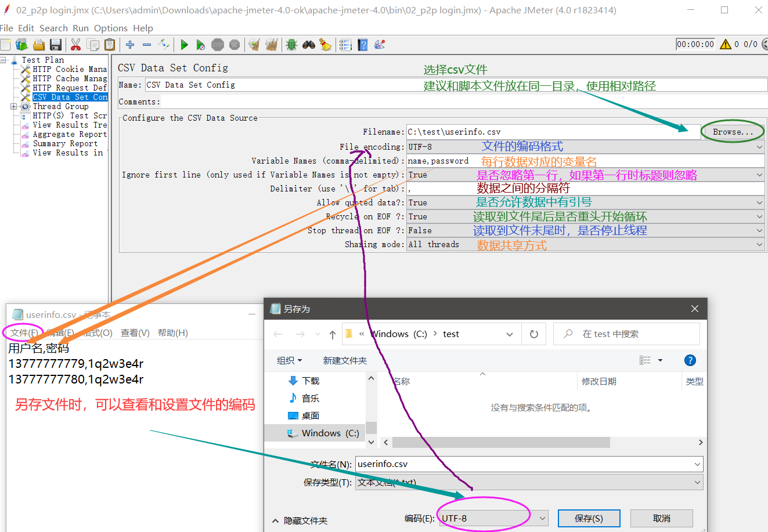Screen dimensions: 768x532
Task: Open Notepad 查看(V) menu
Action: (x=135, y=332)
